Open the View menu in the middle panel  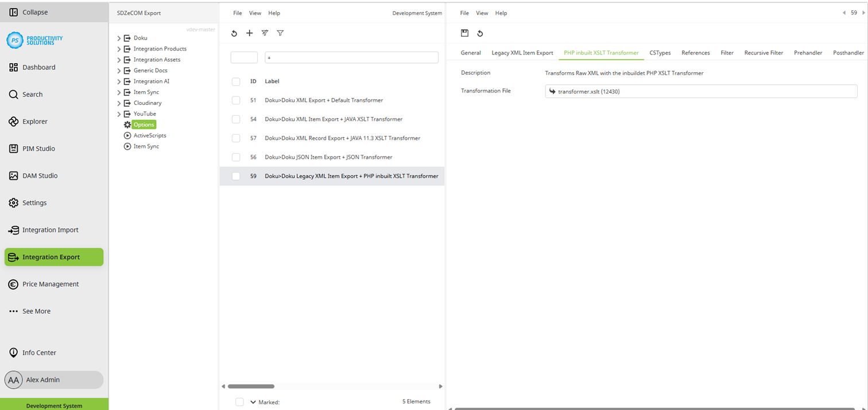[255, 13]
